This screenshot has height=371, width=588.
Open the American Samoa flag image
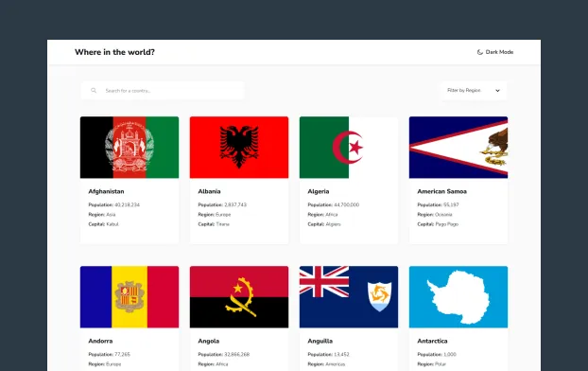[458, 148]
